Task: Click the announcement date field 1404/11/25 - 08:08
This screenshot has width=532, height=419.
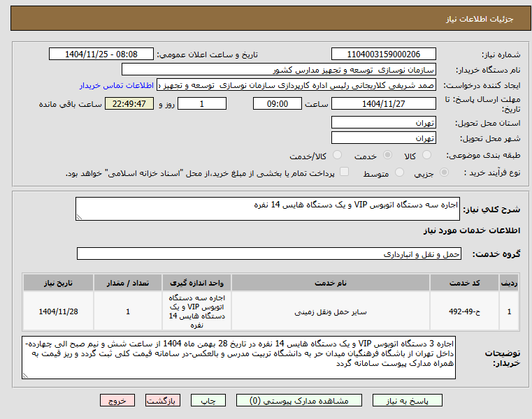Action: point(101,54)
